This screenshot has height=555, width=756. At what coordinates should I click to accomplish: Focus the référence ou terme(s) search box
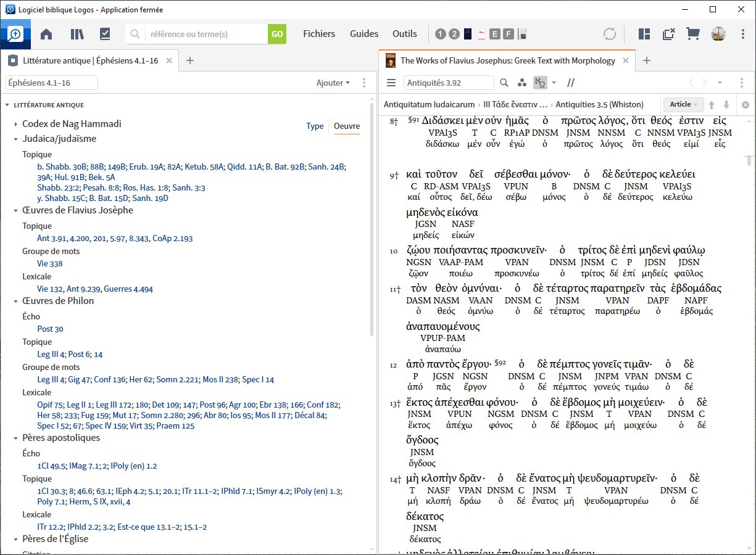[x=206, y=34]
